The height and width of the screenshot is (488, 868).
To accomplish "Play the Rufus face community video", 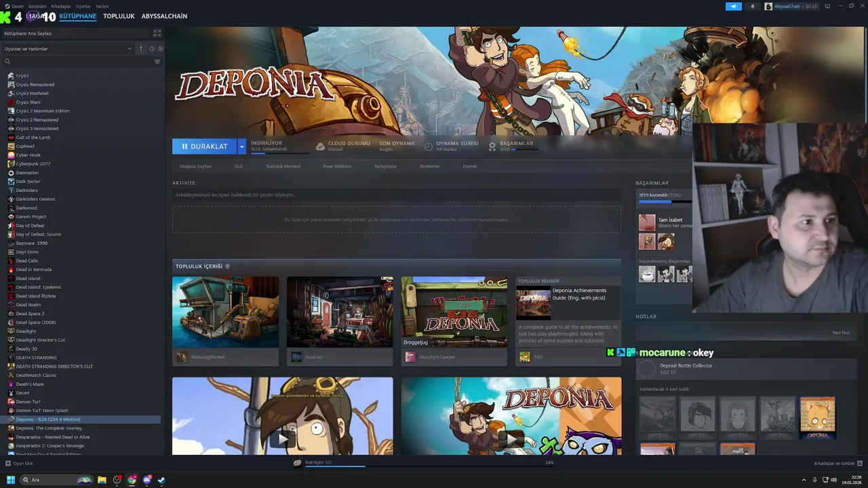I will (x=283, y=439).
